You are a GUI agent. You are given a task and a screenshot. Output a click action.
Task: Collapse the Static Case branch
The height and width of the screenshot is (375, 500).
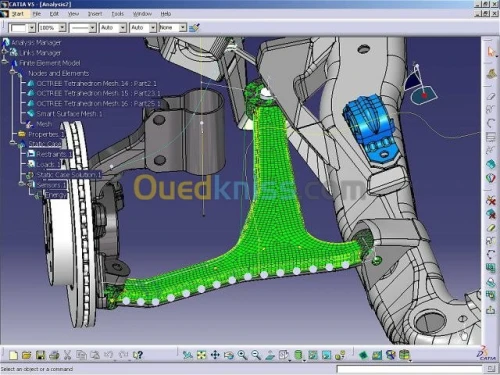[13, 143]
